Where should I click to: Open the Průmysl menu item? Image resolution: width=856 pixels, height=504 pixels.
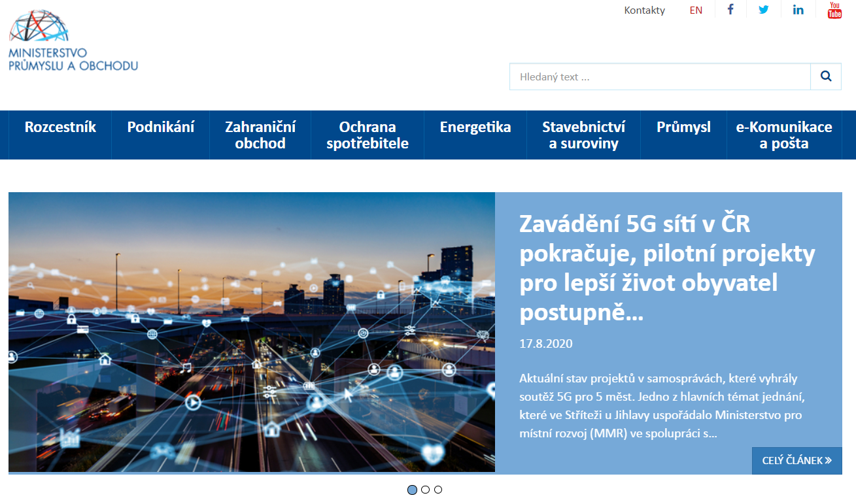click(683, 135)
